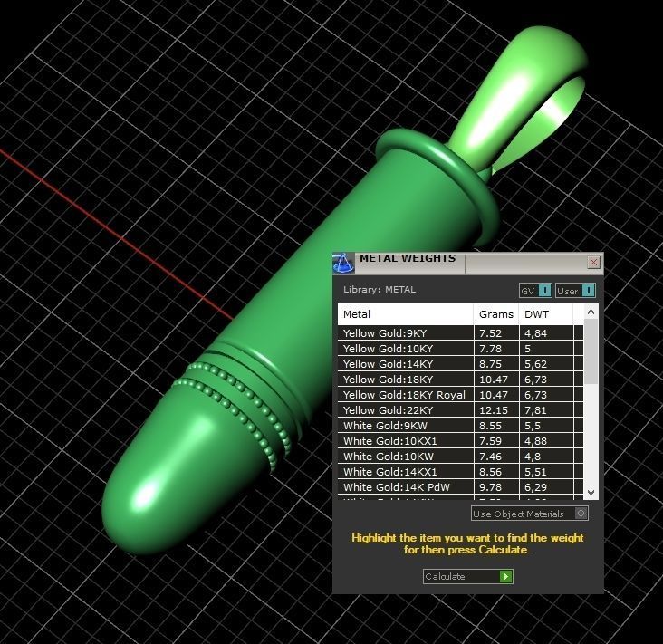Click the 5,5 DWT value
This screenshot has width=663, height=644.
point(533,426)
